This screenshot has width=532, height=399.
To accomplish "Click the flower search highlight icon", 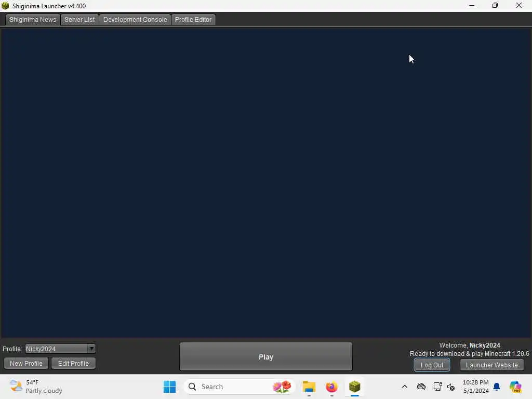I will 282,387.
